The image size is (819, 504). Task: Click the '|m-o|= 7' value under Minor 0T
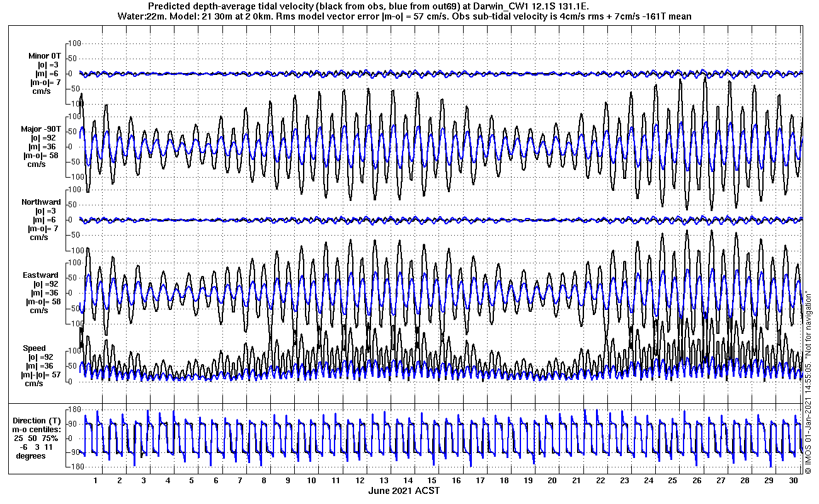[45, 83]
